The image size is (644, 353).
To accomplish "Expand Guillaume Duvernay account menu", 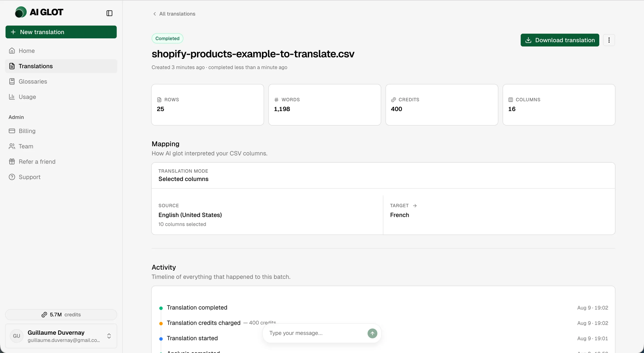I will pyautogui.click(x=61, y=336).
